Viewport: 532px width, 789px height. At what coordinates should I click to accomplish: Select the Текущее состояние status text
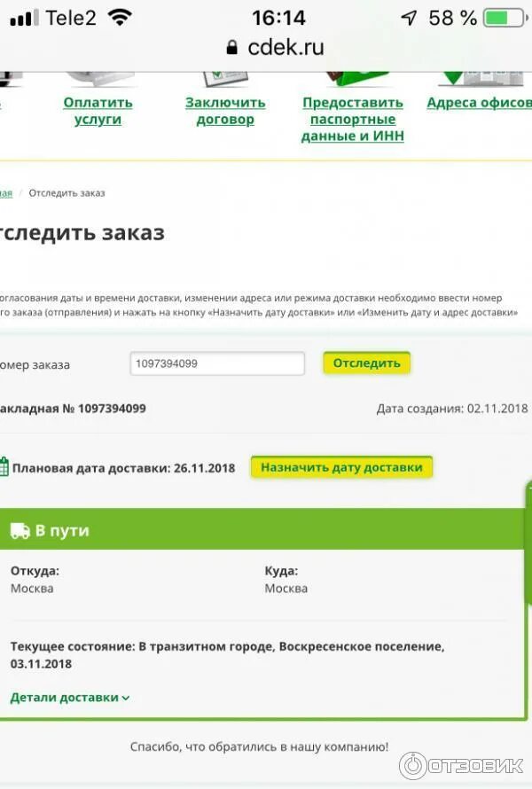(x=228, y=655)
